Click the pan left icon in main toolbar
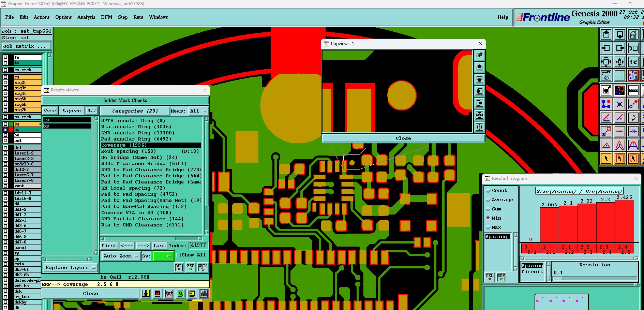This screenshot has height=310, width=644. [x=606, y=48]
